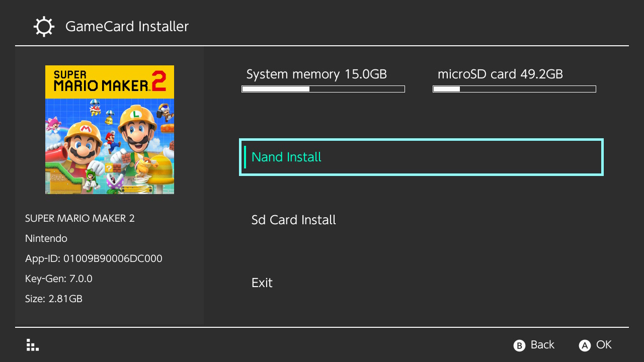Click the System memory 15.0GB label

[316, 74]
